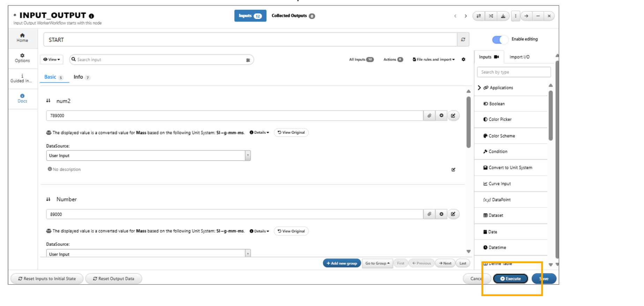Click View Original for Number
This screenshot has width=644, height=306.
(291, 231)
